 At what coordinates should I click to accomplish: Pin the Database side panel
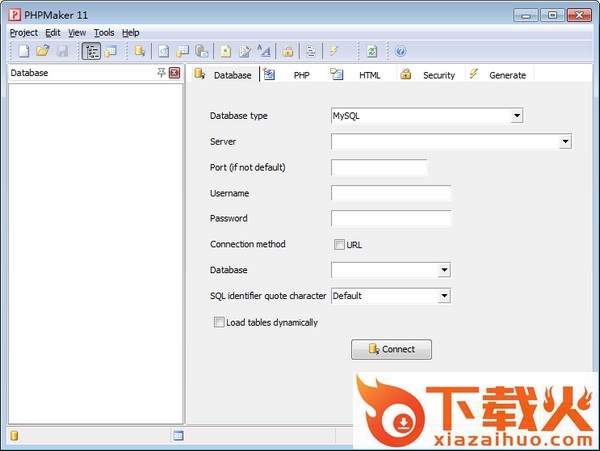(x=161, y=73)
